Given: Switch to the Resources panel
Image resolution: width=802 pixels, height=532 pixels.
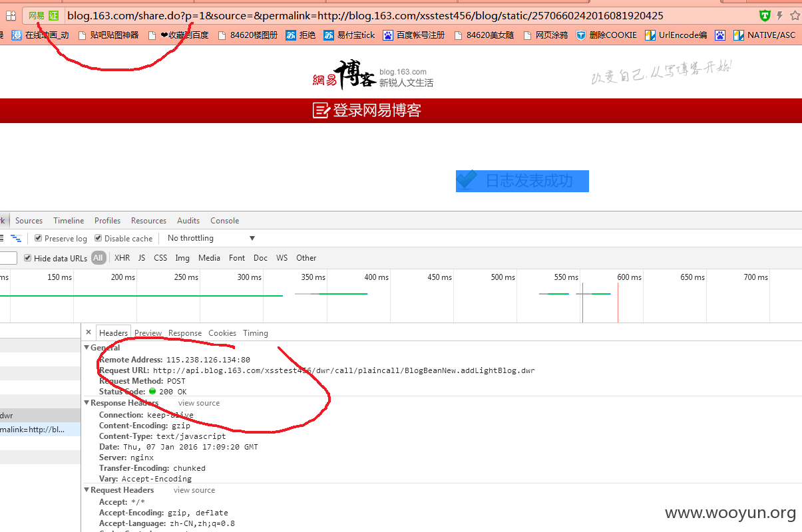Looking at the screenshot, I should (149, 221).
